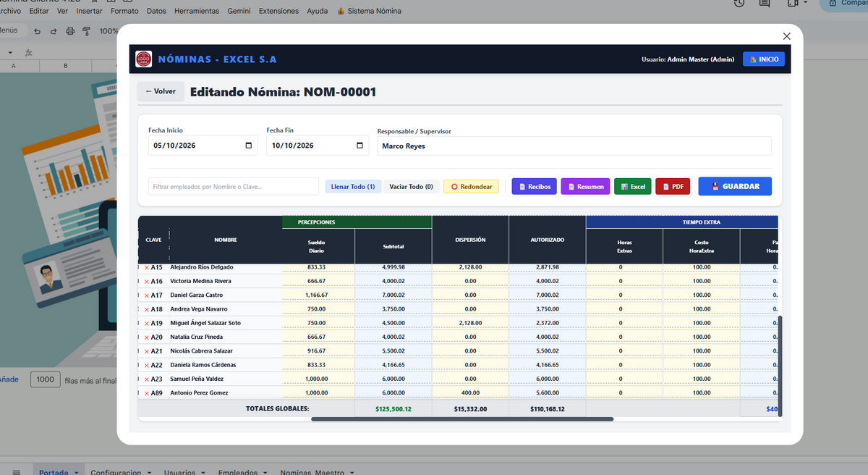The height and width of the screenshot is (475, 868).
Task: Click the GUARDAR button
Action: 735,186
